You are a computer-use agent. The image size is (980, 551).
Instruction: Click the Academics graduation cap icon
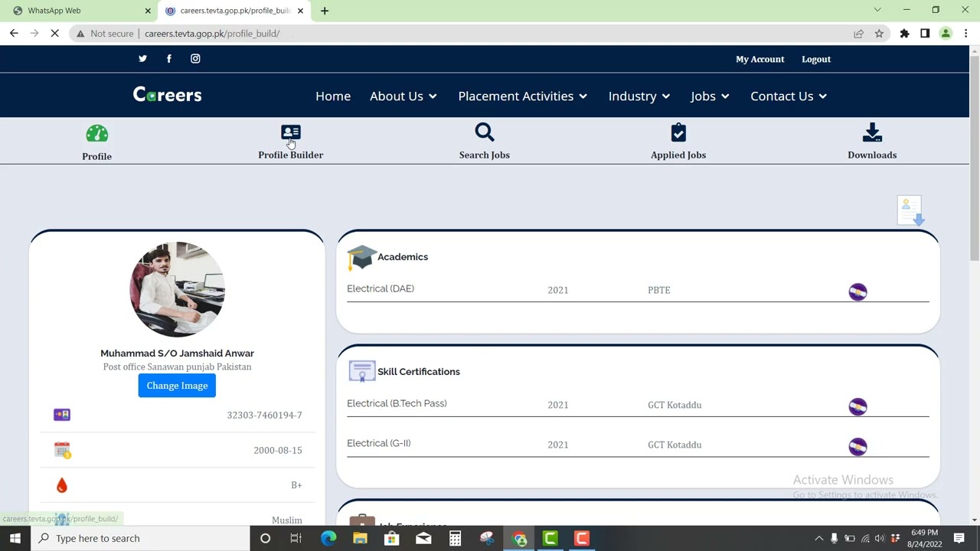coord(361,258)
